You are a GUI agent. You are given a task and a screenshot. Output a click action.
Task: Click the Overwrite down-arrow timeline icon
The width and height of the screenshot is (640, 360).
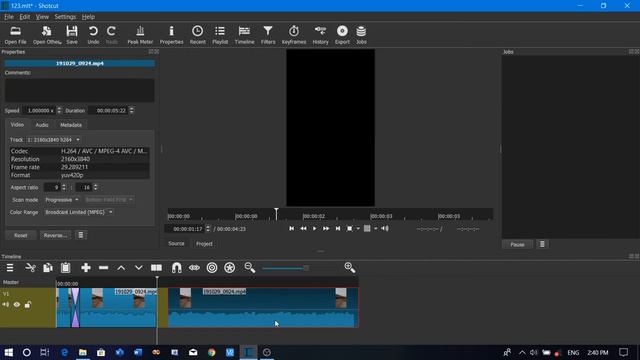[x=139, y=268]
